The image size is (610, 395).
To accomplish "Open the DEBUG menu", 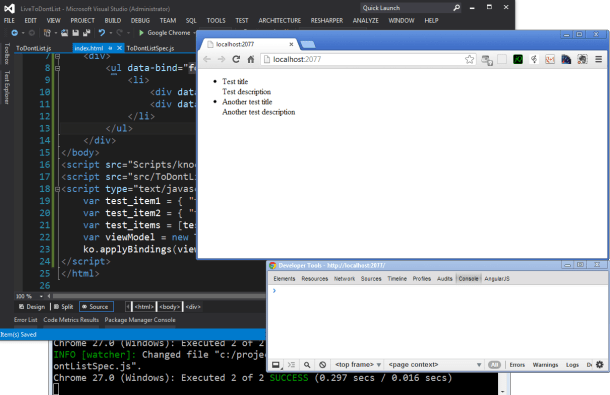I will tap(140, 20).
